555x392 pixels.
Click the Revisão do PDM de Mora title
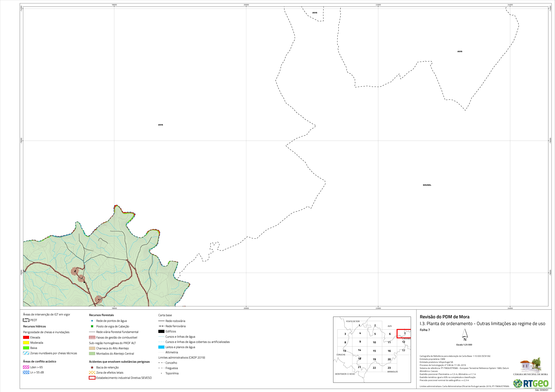445,317
